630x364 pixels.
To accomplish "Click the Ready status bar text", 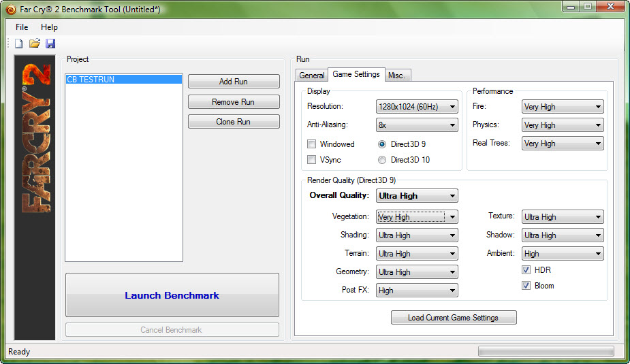I will [x=19, y=352].
